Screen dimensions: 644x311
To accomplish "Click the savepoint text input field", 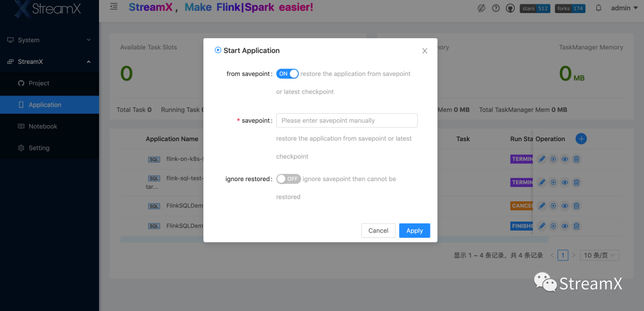I will coord(346,120).
